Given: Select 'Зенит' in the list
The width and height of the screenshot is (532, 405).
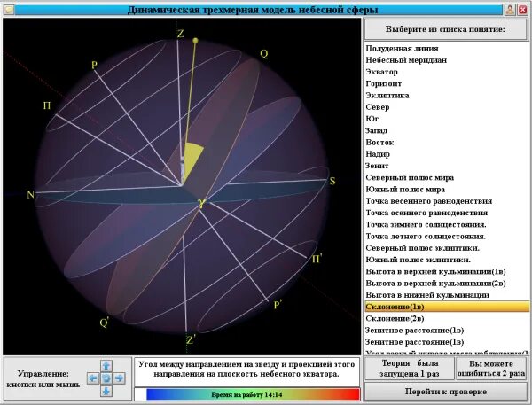Looking at the screenshot, I should (x=447, y=166).
